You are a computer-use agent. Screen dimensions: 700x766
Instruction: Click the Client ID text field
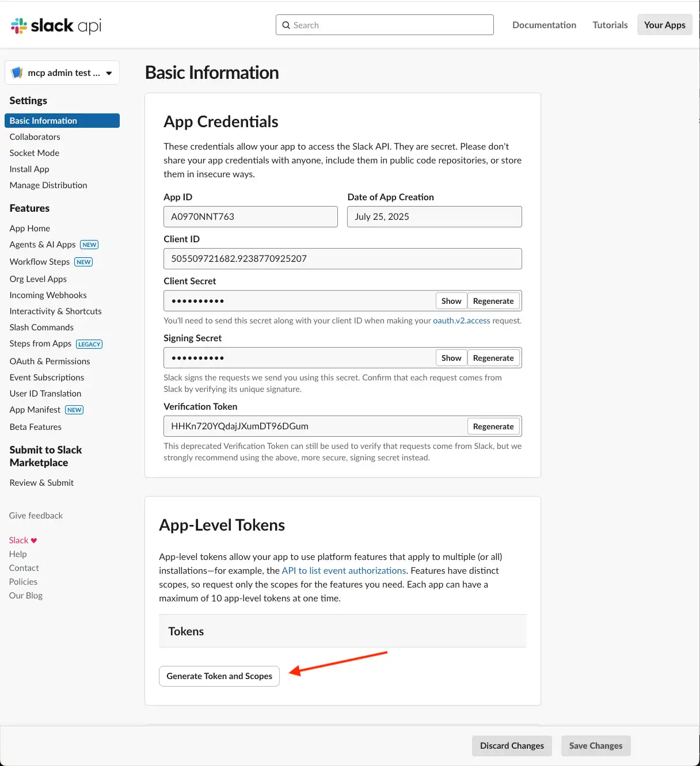pyautogui.click(x=343, y=259)
